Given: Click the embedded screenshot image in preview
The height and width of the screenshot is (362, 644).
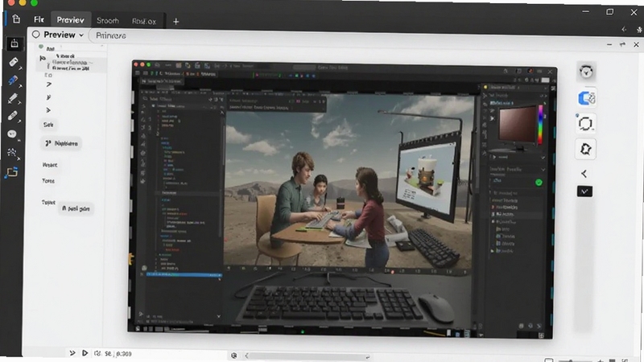Looking at the screenshot, I should (343, 198).
